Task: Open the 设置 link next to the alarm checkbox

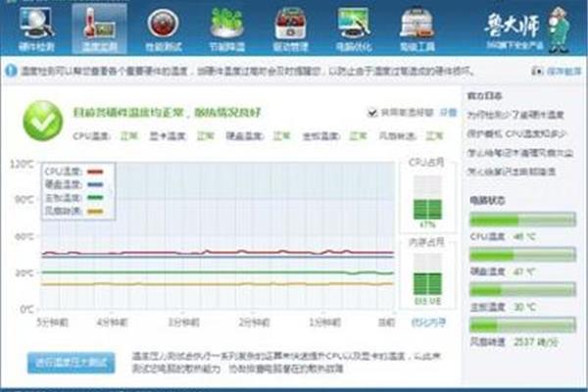Action: coord(448,112)
